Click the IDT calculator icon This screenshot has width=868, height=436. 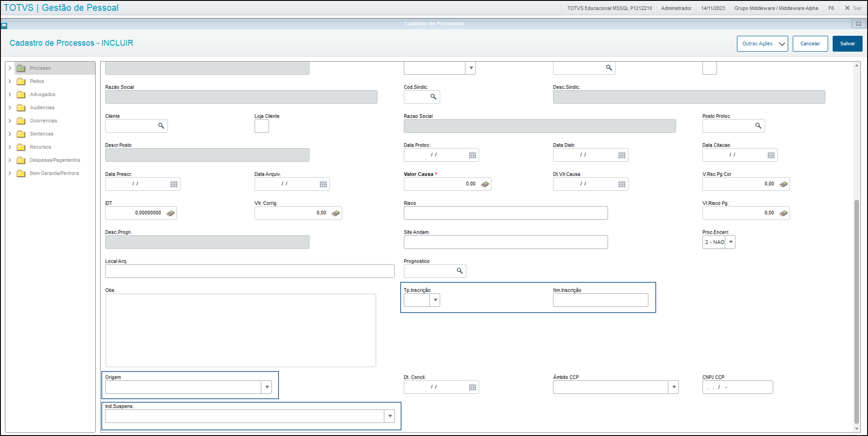pyautogui.click(x=171, y=213)
